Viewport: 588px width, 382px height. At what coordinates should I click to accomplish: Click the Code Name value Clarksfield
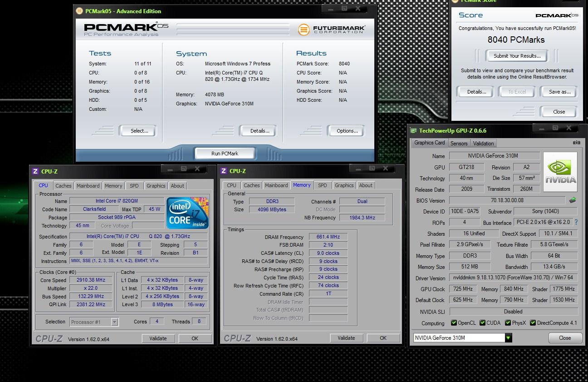coord(94,209)
